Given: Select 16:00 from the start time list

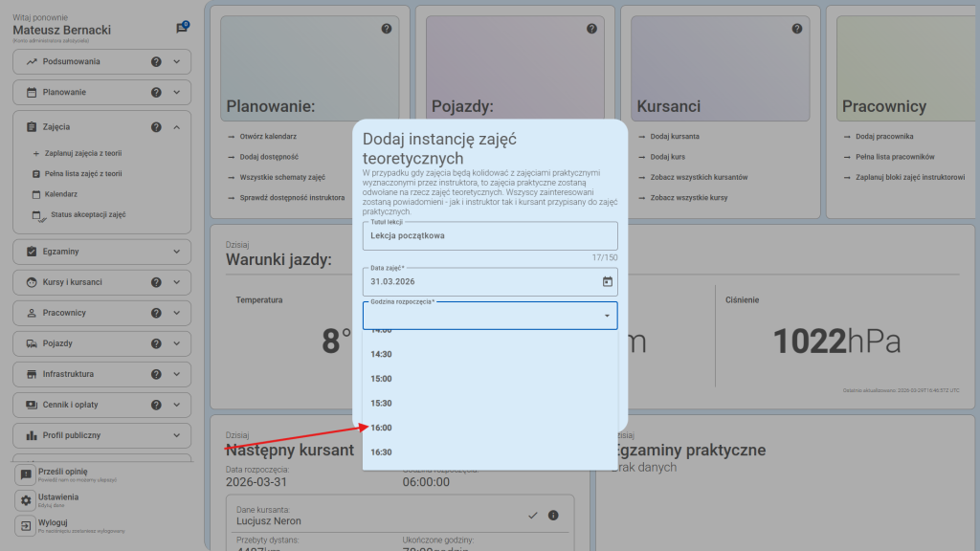Looking at the screenshot, I should (x=382, y=428).
